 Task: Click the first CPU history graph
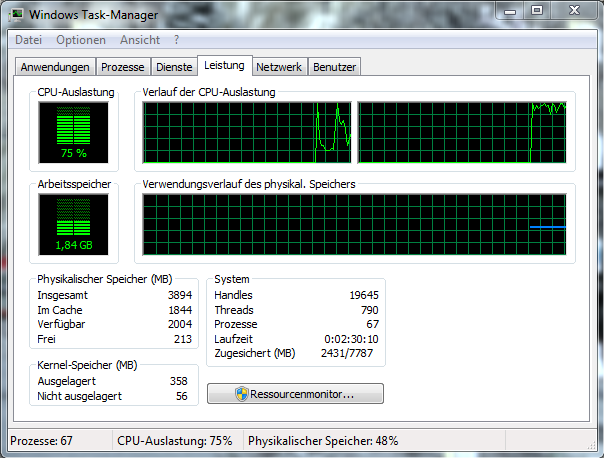point(247,132)
